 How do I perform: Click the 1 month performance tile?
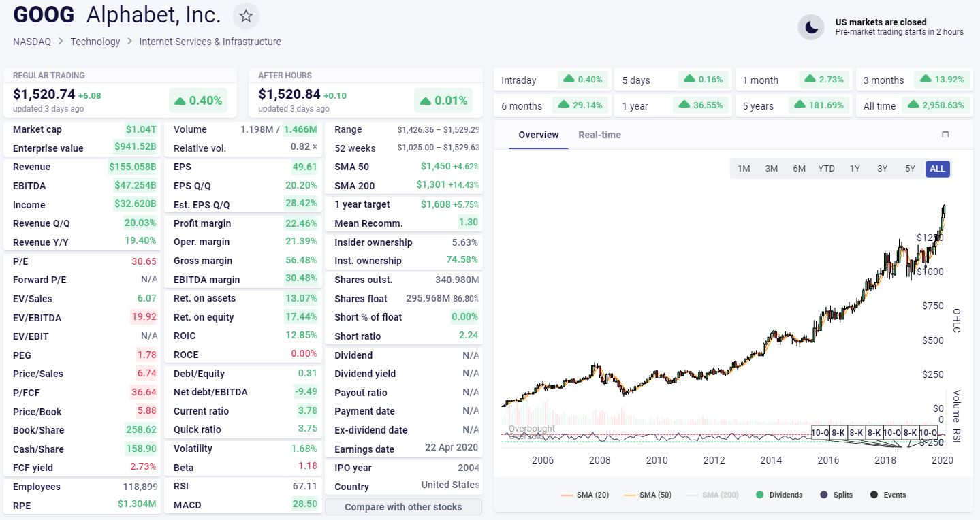click(x=793, y=80)
